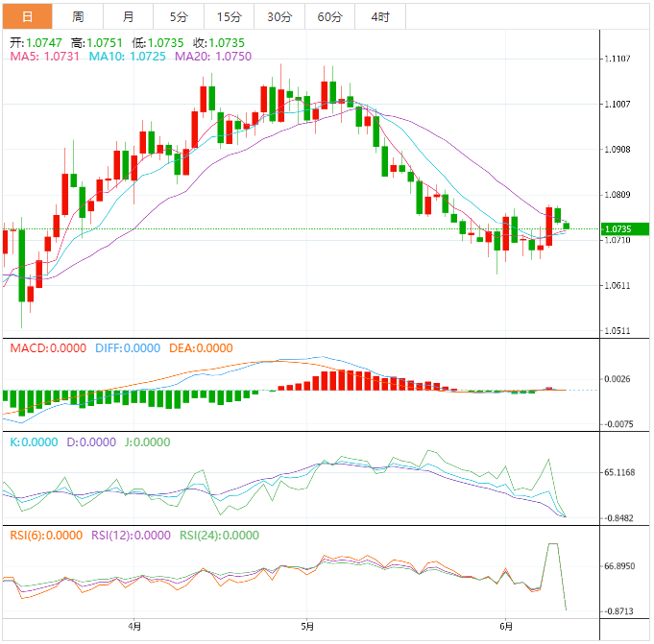Screen dimensions: 654x644
Task: Click the 5月 date axis marker
Action: (306, 628)
